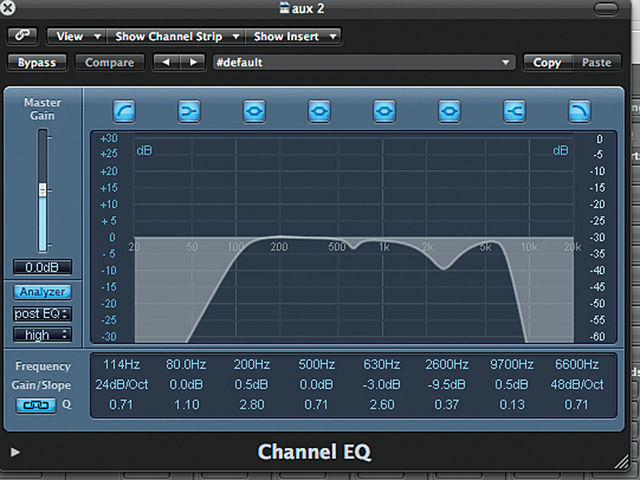Click the 2600Hz dip on the EQ curve
Image resolution: width=640 pixels, height=480 pixels.
pos(444,269)
